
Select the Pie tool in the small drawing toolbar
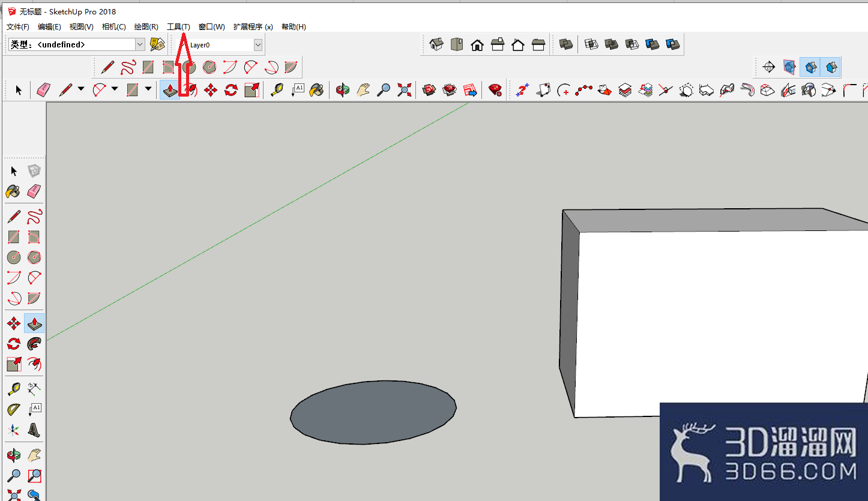291,67
